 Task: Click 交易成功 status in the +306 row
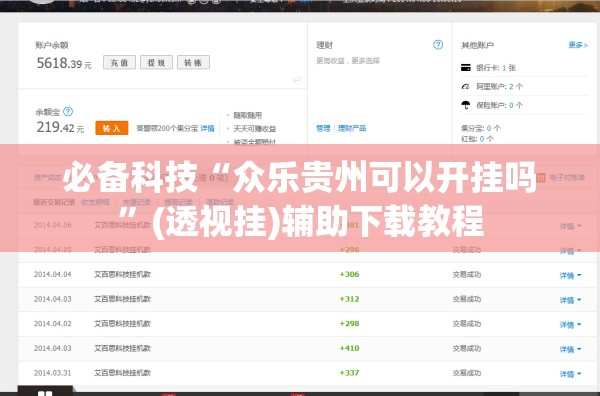466,274
